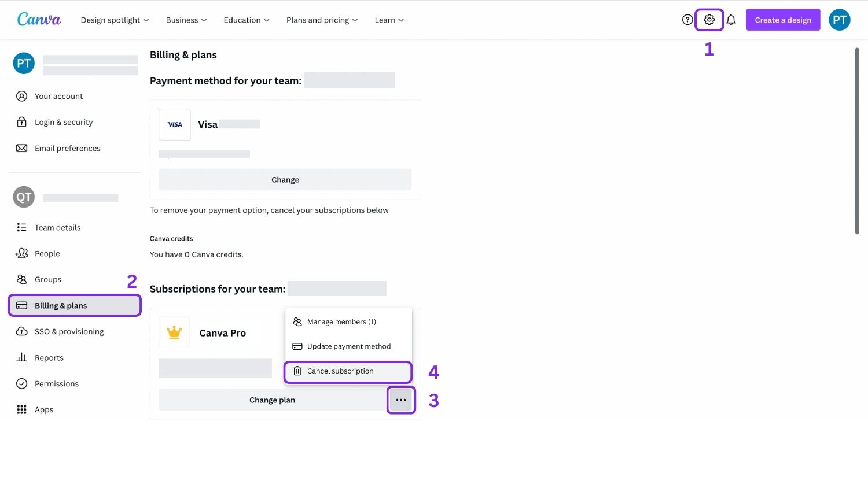Expand Plans and pricing dropdown

pyautogui.click(x=322, y=20)
